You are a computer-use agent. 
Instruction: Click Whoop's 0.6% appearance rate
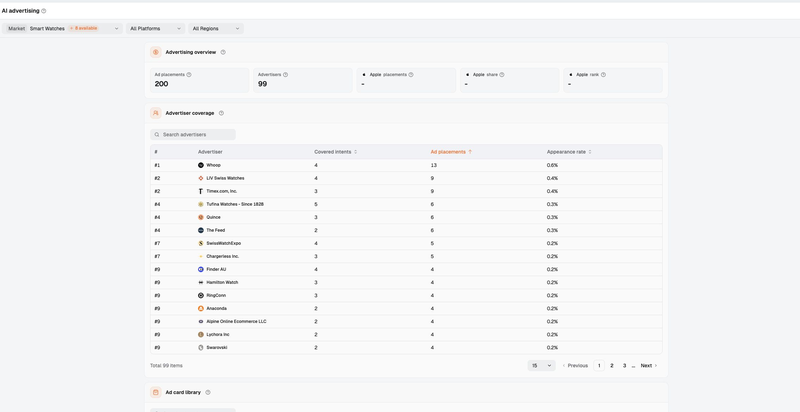pyautogui.click(x=552, y=165)
